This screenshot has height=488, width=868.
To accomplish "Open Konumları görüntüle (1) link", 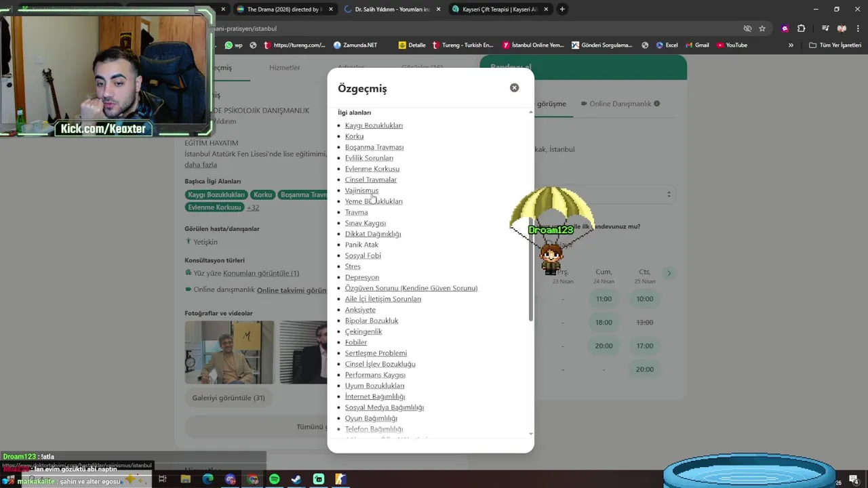I will [x=261, y=273].
